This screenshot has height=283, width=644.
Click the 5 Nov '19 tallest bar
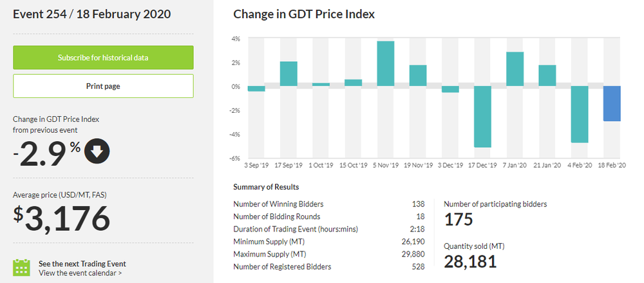(385, 64)
